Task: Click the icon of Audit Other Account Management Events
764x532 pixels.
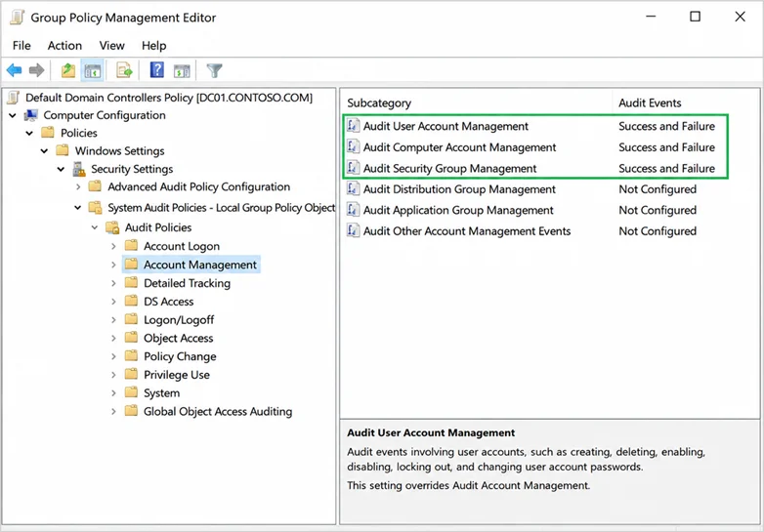Action: [354, 230]
